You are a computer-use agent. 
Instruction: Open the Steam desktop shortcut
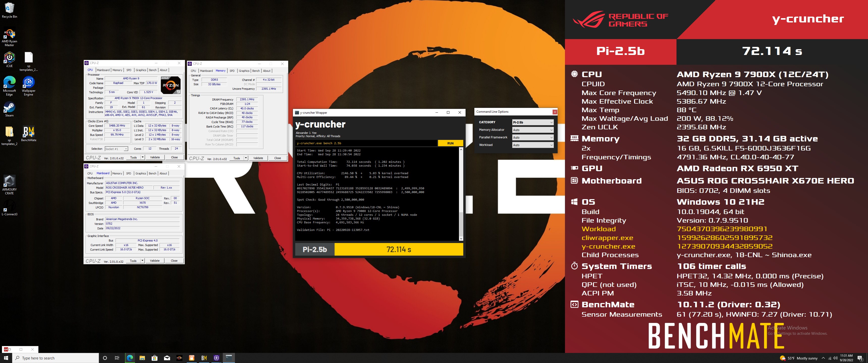9,109
